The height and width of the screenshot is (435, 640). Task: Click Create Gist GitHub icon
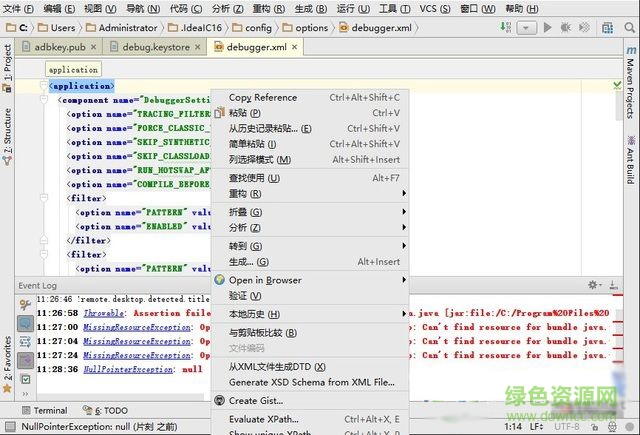220,400
